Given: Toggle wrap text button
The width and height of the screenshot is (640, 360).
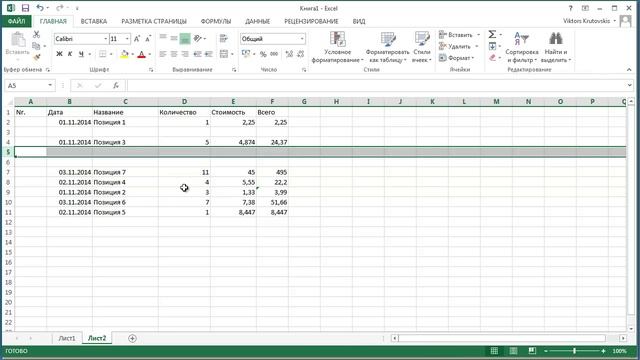Looking at the screenshot, I should [223, 38].
